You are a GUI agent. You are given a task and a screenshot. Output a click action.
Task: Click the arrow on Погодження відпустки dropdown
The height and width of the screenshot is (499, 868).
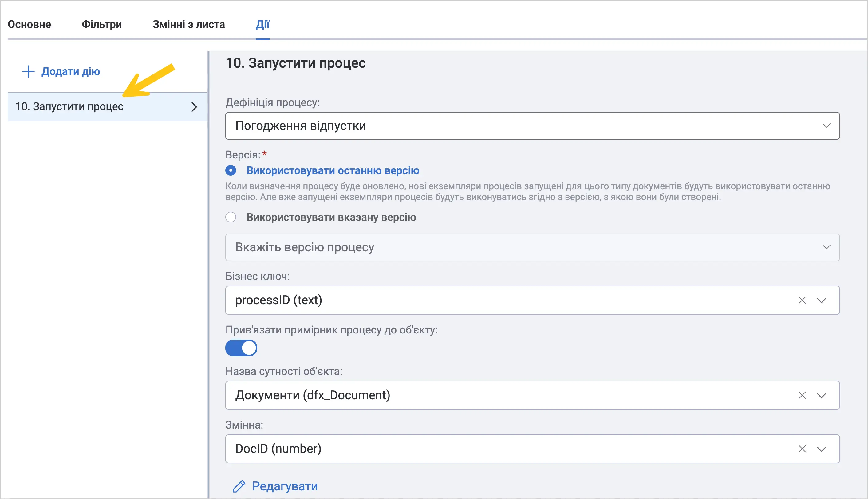(826, 126)
